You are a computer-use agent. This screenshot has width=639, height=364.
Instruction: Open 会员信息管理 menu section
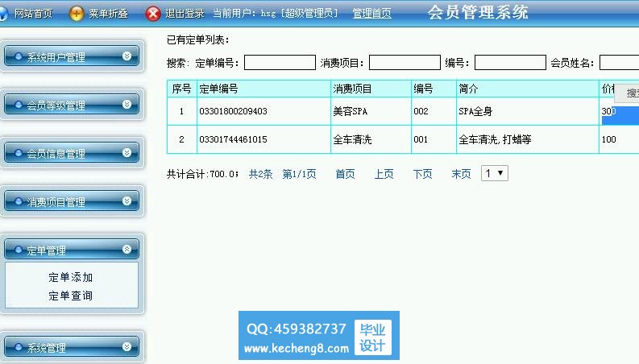click(72, 153)
